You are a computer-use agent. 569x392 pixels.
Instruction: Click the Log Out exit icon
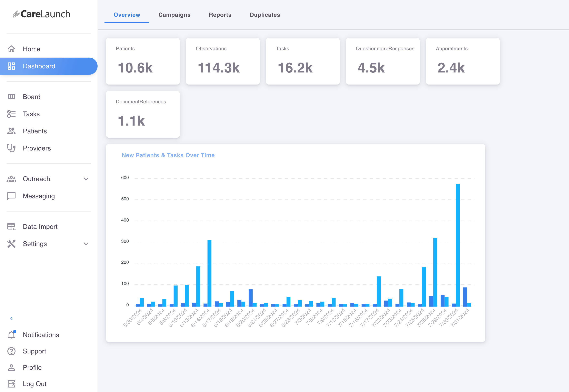point(11,384)
